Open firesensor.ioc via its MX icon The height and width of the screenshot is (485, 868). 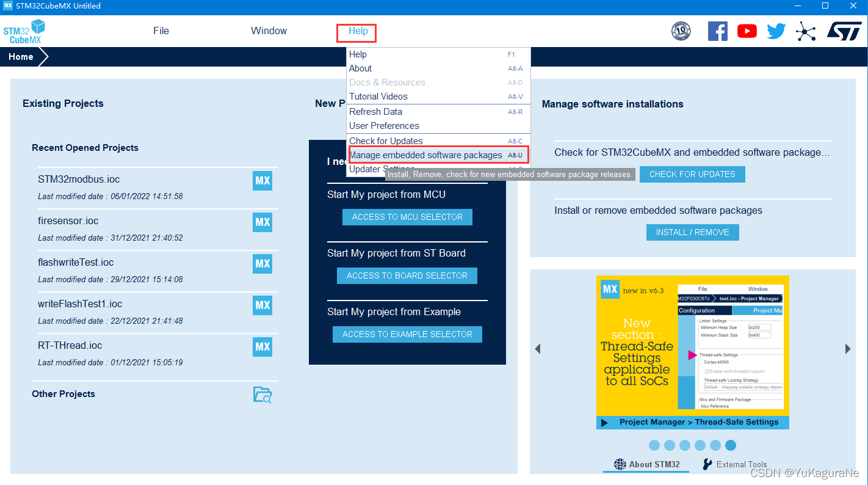[262, 222]
